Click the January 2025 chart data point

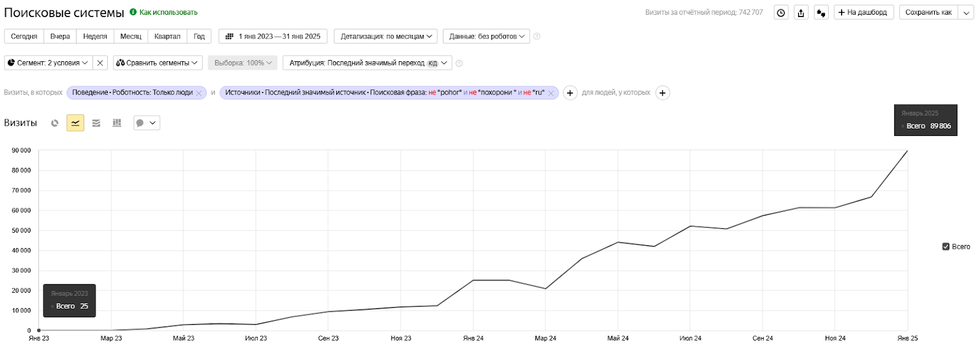(907, 151)
